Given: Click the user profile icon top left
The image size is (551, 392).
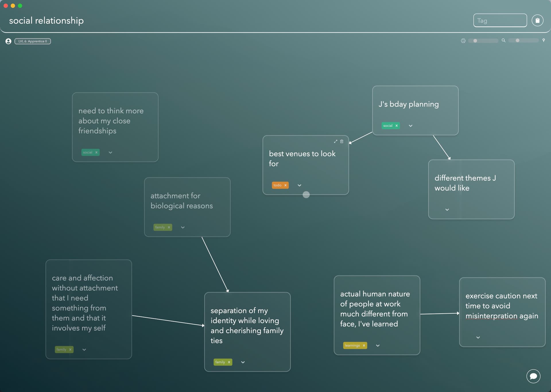Looking at the screenshot, I should point(8,41).
